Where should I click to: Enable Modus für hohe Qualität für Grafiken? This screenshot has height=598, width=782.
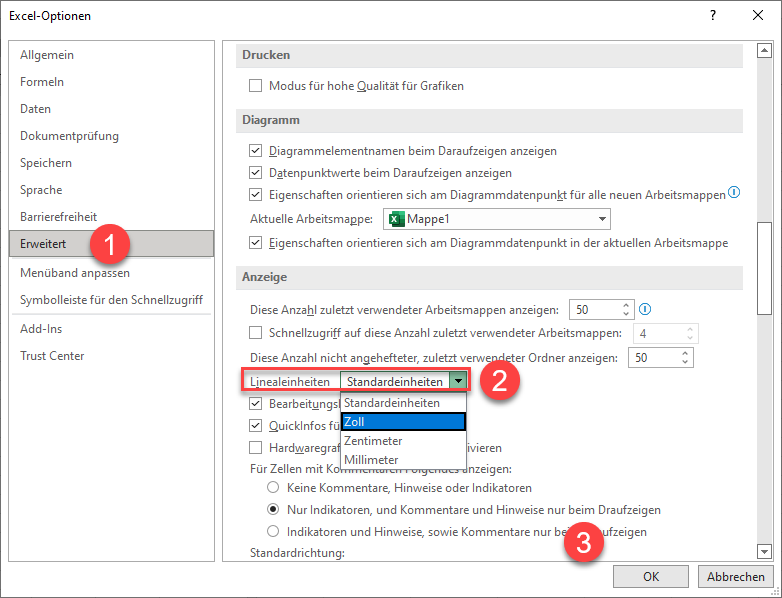coord(255,86)
